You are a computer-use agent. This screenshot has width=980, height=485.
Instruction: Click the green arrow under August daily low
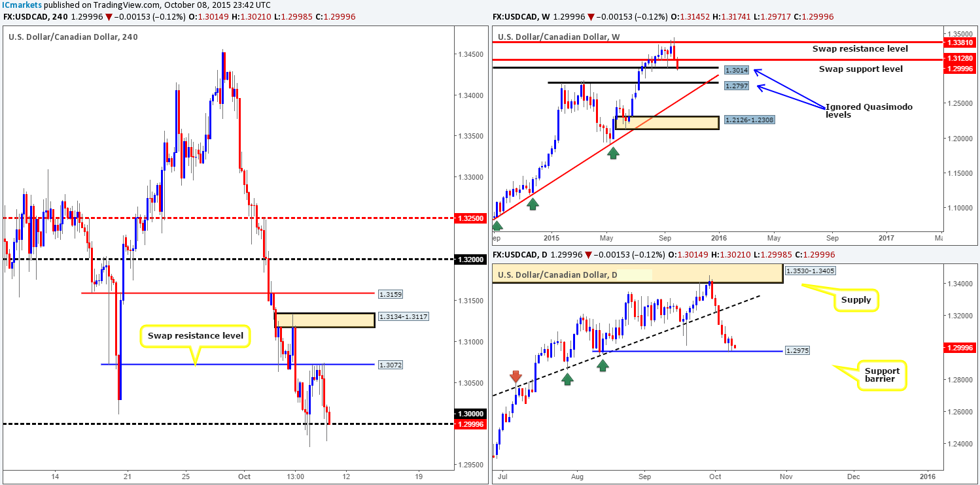click(603, 365)
